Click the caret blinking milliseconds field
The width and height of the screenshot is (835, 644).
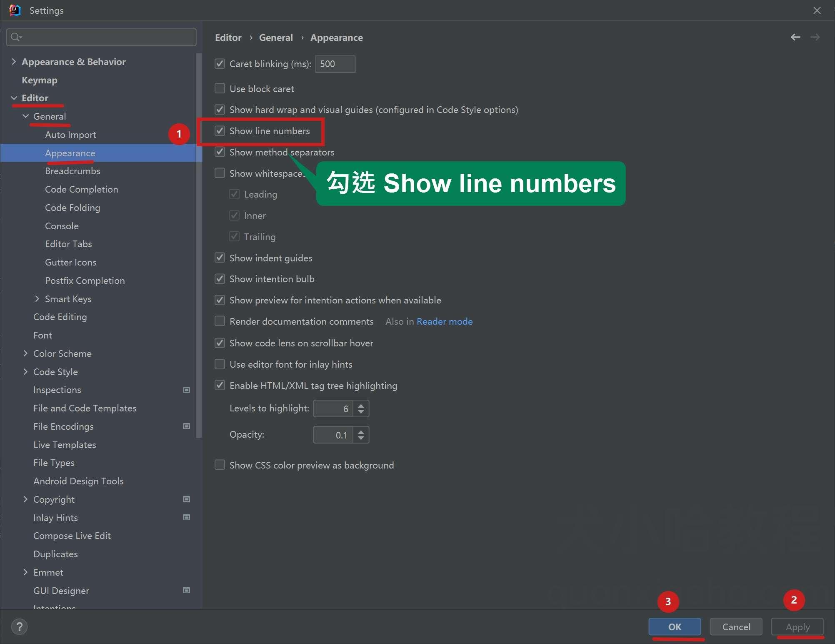tap(335, 64)
